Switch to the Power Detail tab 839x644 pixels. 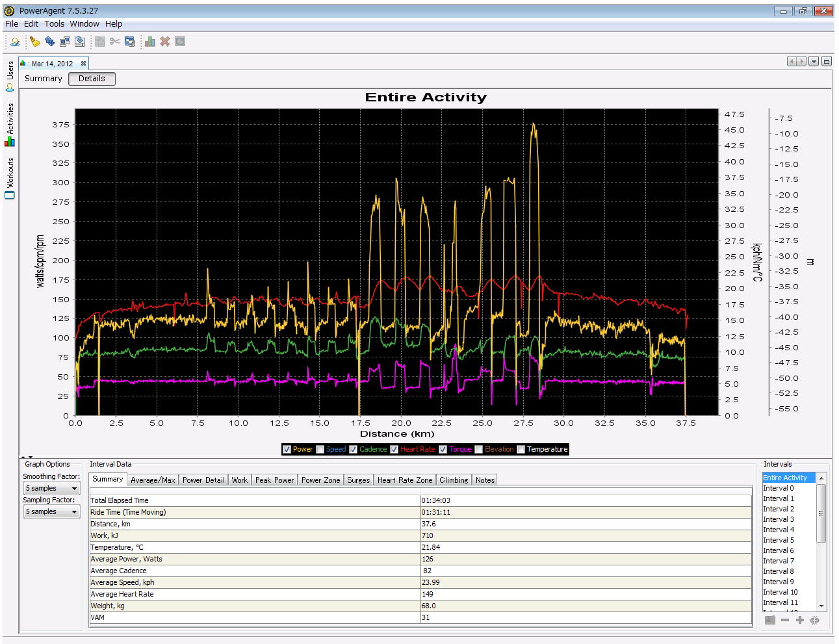click(x=203, y=480)
